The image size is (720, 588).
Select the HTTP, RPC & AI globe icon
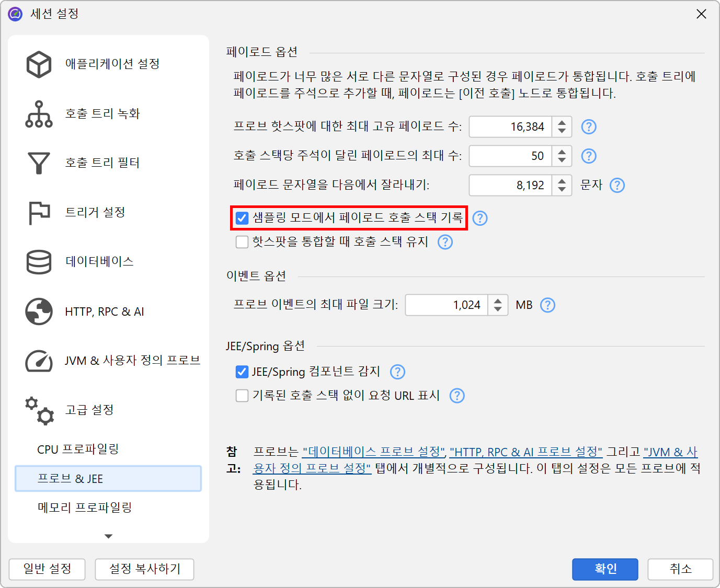pyautogui.click(x=39, y=312)
